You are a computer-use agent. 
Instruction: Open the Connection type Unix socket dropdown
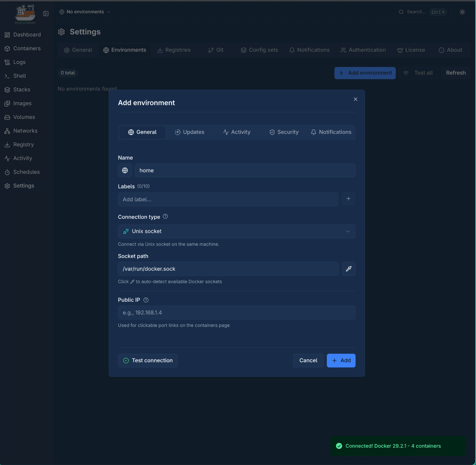tap(236, 232)
